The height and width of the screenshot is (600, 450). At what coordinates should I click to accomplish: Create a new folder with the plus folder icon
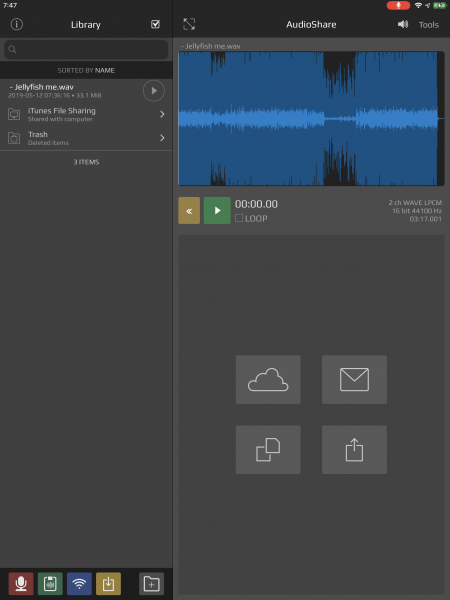point(152,584)
